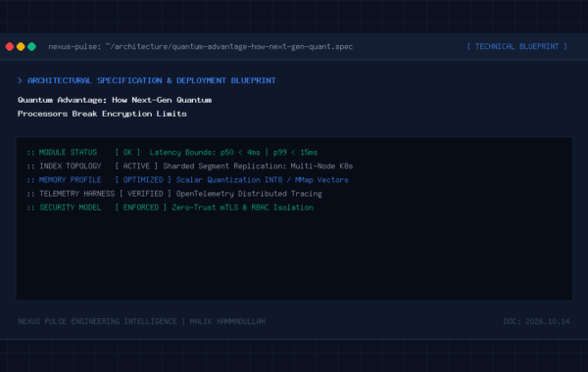The height and width of the screenshot is (372, 588).
Task: Click the ACTIVE status badge
Action: 136,166
